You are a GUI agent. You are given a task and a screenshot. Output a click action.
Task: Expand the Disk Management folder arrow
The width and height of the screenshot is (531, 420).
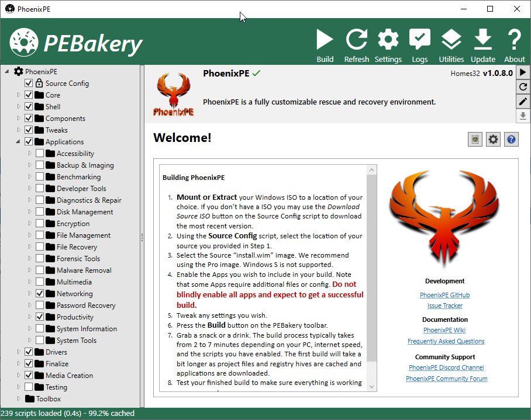pyautogui.click(x=30, y=211)
